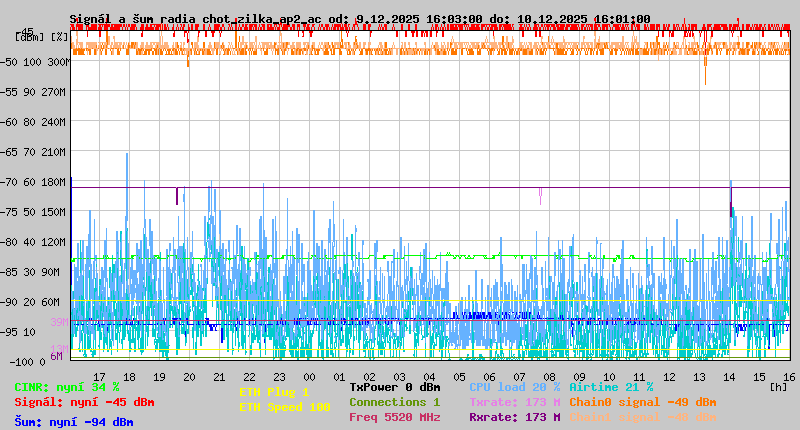This screenshot has height=430, width=800.
Task: Select the yellow 'ETH Plug 1' legend label
Action: [x=274, y=392]
